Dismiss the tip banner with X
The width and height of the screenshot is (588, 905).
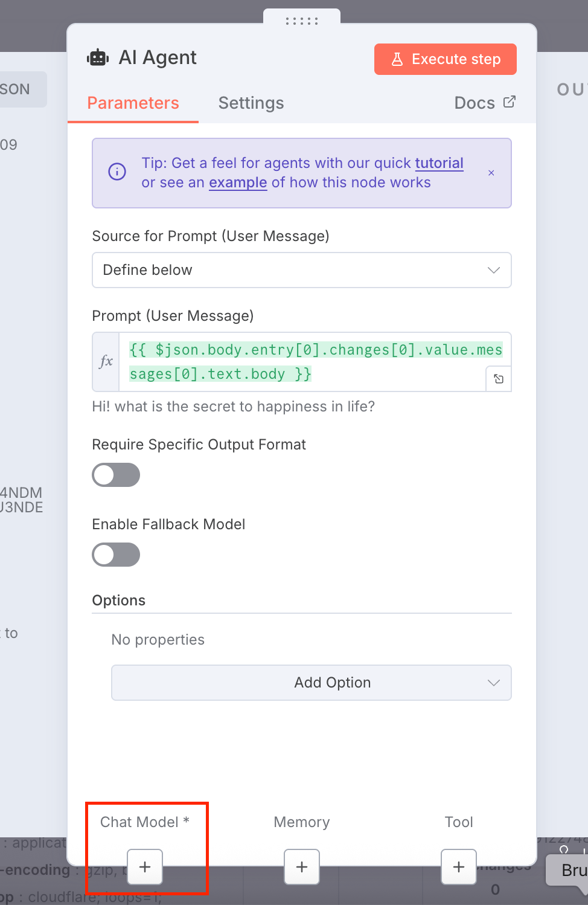click(491, 173)
